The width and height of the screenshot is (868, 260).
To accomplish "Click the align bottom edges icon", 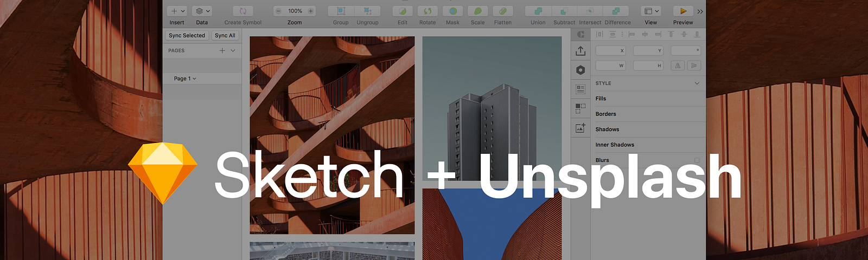I will tap(697, 34).
